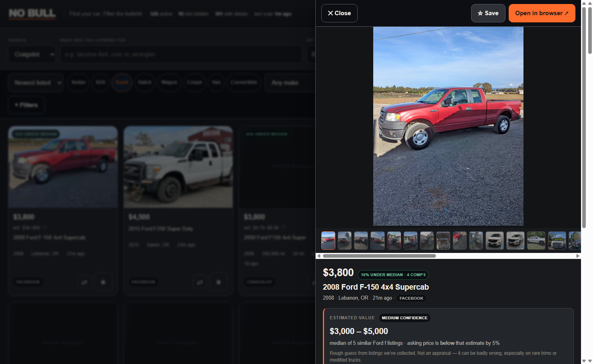Select the truck with yellow sign thumbnail

click(557, 241)
